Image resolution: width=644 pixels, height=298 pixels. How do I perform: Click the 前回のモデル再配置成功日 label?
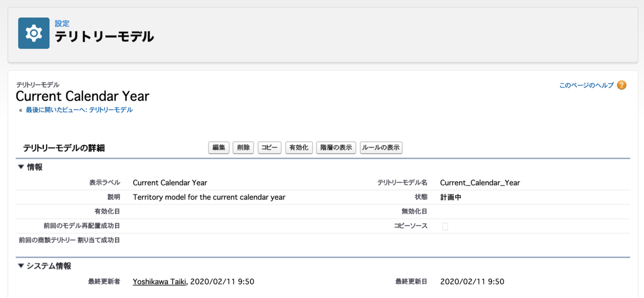tap(82, 226)
